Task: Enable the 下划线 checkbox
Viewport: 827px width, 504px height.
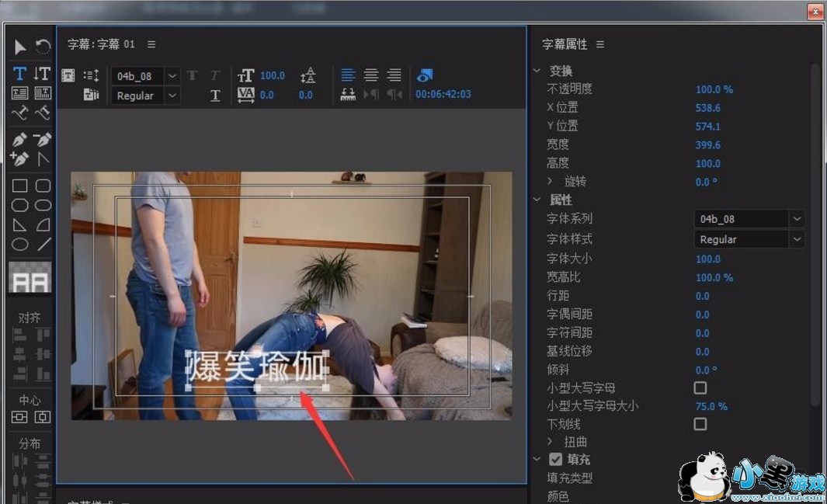Action: point(700,424)
